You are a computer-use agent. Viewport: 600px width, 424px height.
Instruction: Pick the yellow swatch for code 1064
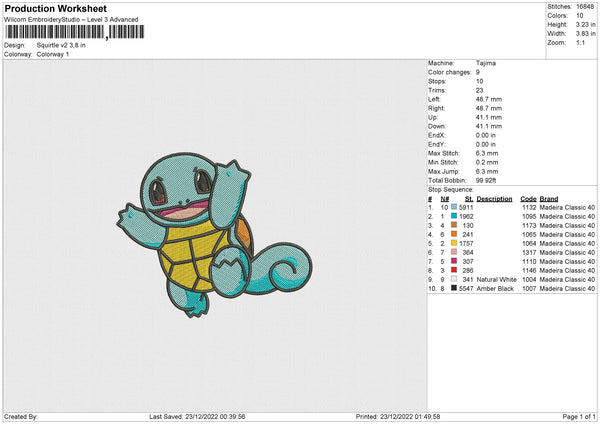454,243
